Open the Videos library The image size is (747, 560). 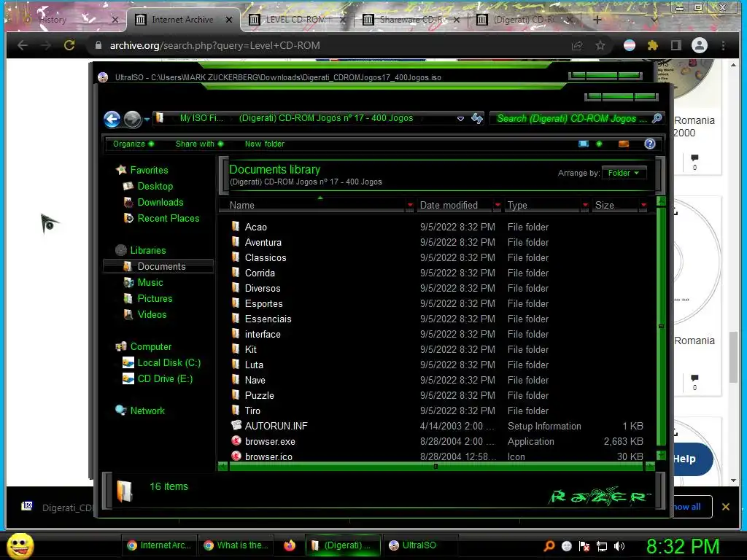(x=152, y=315)
